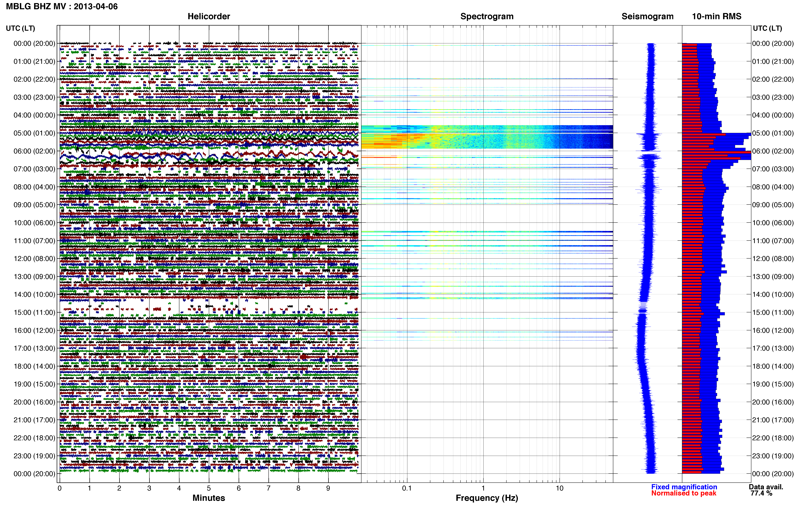Image resolution: width=812 pixels, height=508 pixels.
Task: Click the UTC (LT) label above the right time axis
Action: tap(767, 28)
